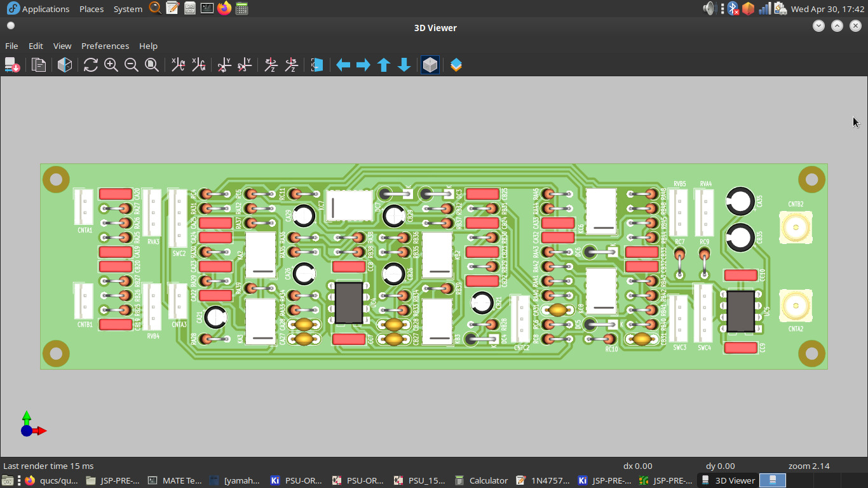Rotate the board counterclockwise around X axis
The width and height of the screenshot is (868, 488).
pyautogui.click(x=199, y=65)
